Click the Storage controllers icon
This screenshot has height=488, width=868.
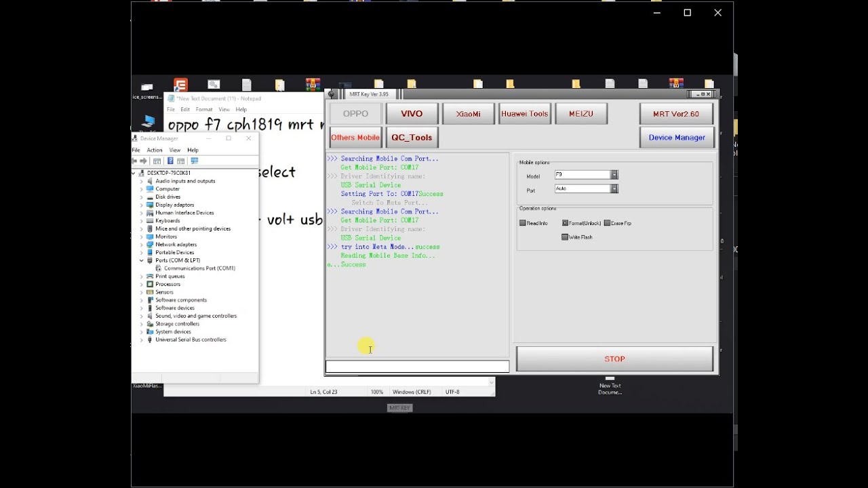pos(150,323)
